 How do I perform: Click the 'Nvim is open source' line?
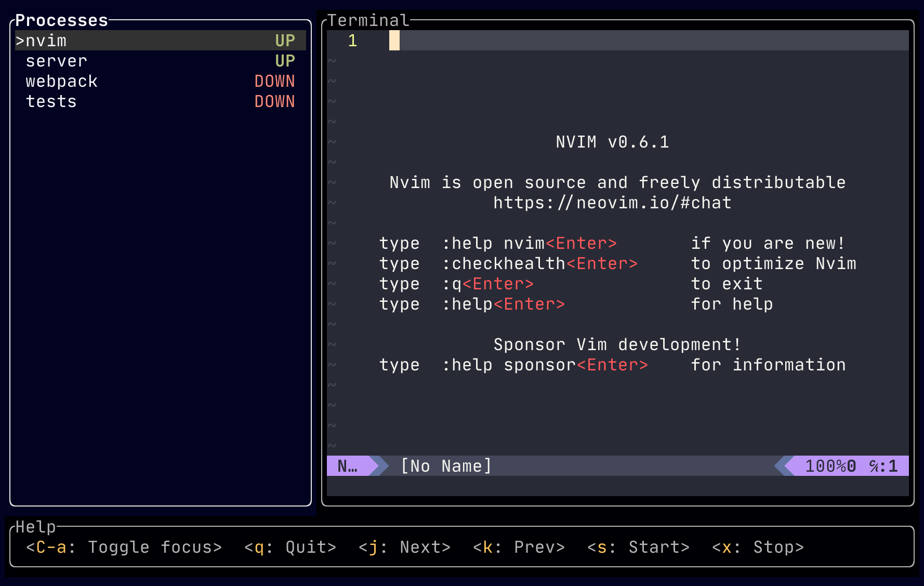pyautogui.click(x=617, y=182)
